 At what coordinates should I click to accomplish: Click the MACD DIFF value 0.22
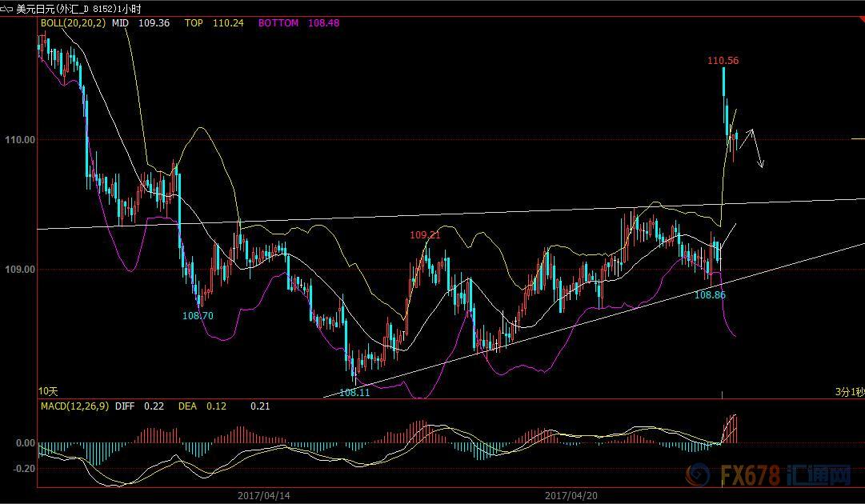[154, 406]
